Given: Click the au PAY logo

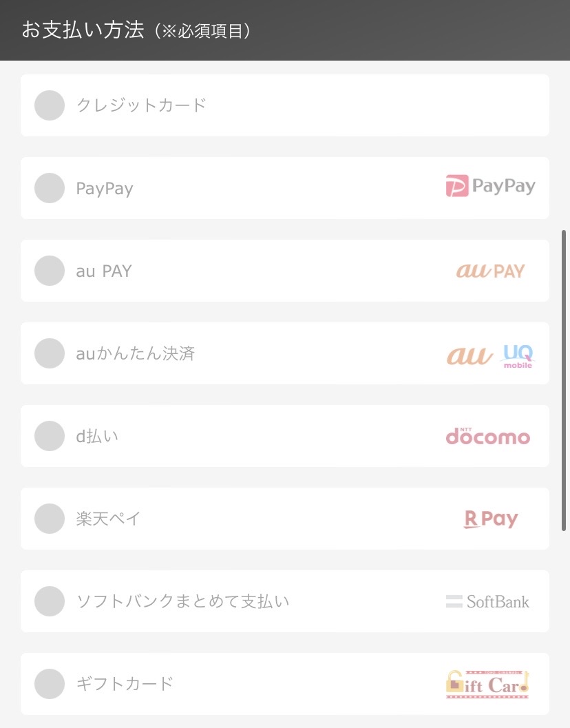Looking at the screenshot, I should tap(490, 271).
